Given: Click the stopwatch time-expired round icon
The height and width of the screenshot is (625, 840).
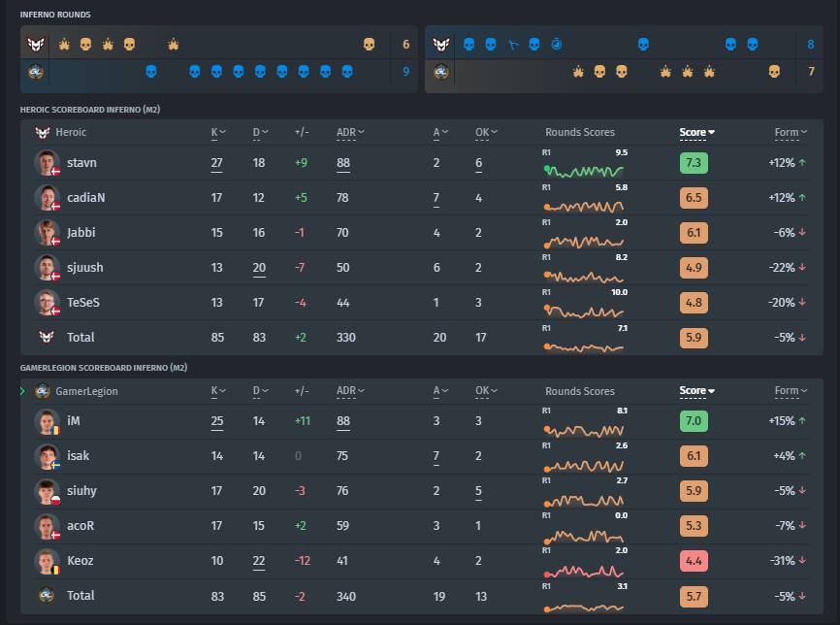Looking at the screenshot, I should click(x=557, y=44).
